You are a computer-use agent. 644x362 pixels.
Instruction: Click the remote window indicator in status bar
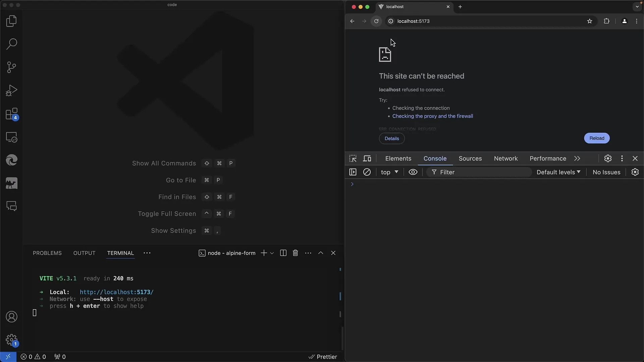8,357
